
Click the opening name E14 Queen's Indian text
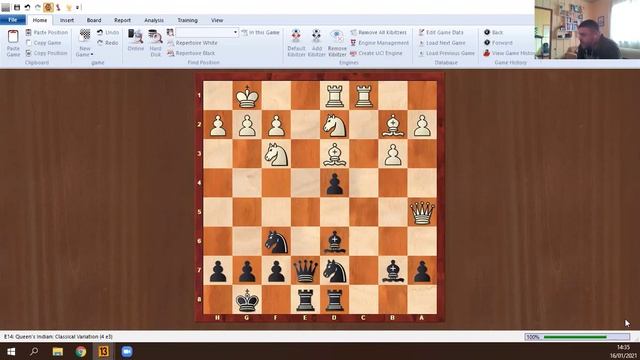pyautogui.click(x=58, y=337)
